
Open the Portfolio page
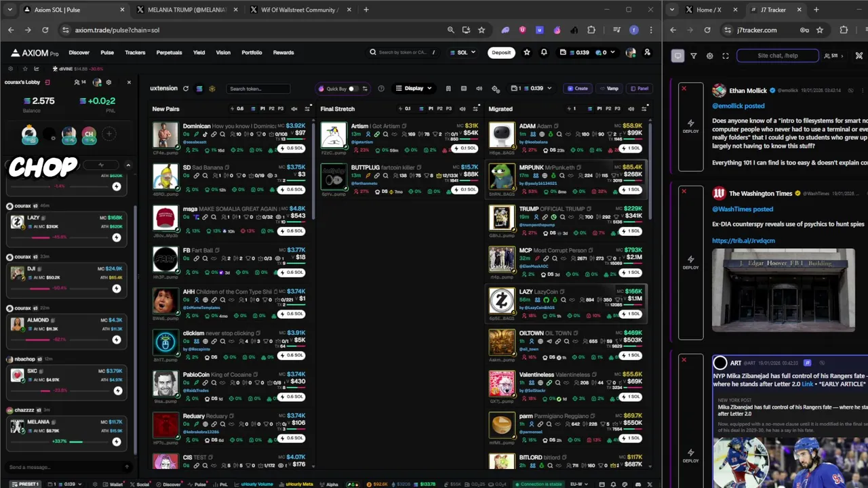click(x=252, y=52)
